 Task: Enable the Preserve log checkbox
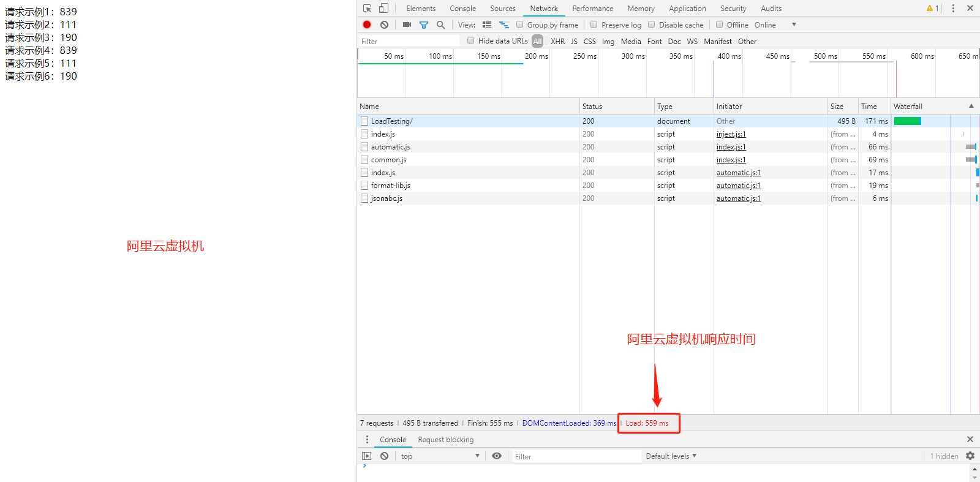point(594,24)
